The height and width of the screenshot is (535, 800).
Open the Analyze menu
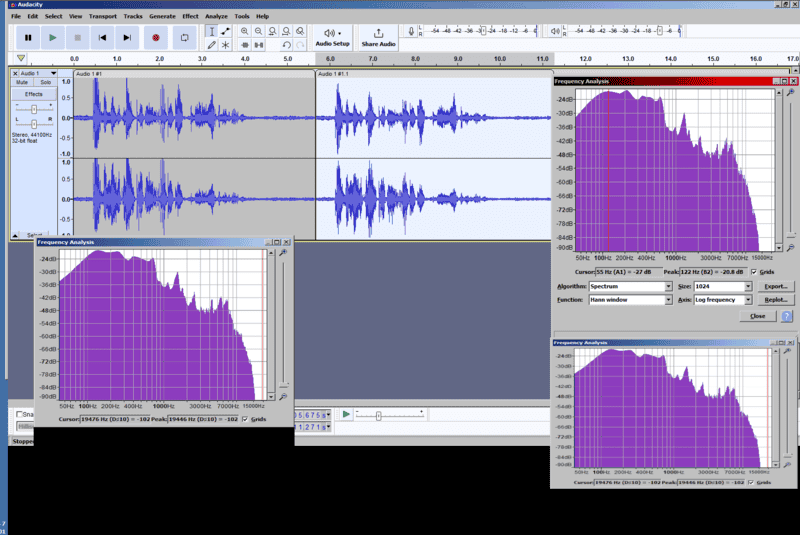pos(216,17)
